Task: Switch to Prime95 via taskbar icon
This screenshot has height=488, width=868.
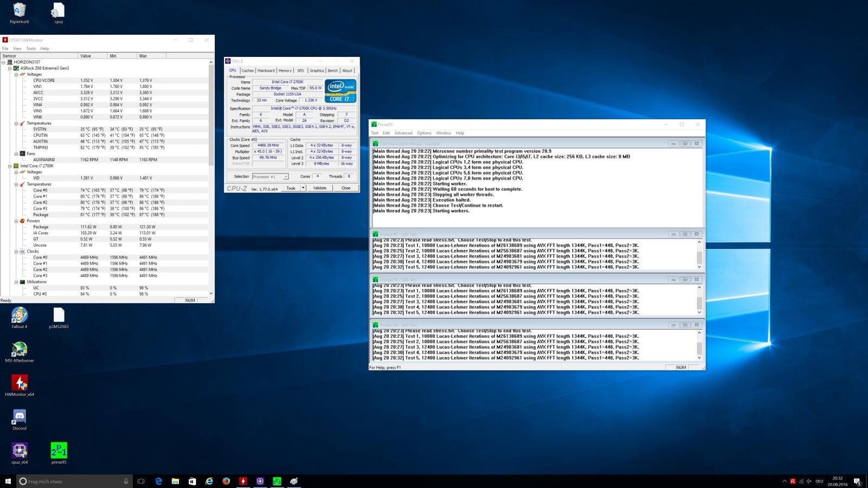Action: pos(277,481)
